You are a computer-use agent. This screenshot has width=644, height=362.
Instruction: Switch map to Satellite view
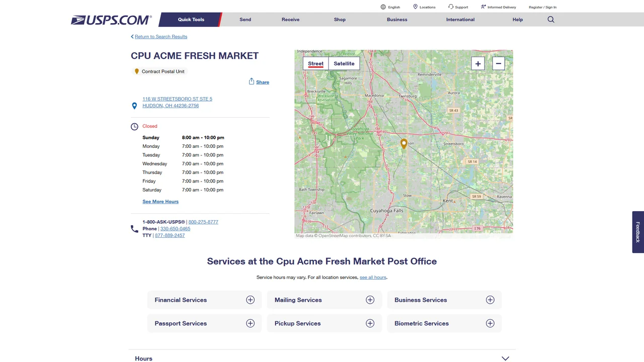344,63
